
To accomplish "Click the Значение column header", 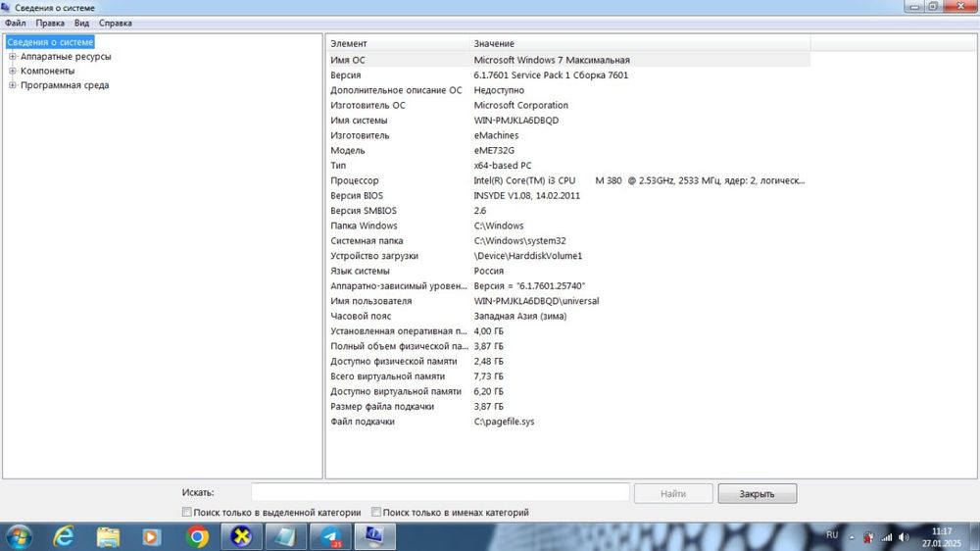I will pos(640,44).
